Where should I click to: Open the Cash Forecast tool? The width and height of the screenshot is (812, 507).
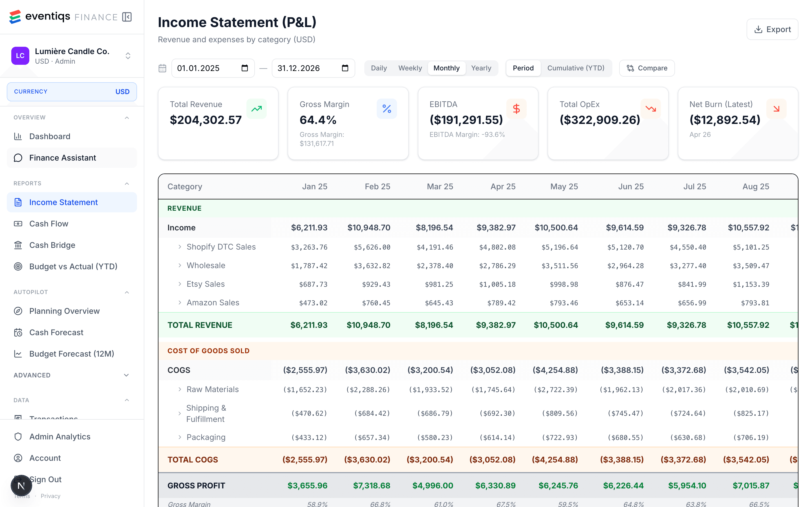coord(56,332)
